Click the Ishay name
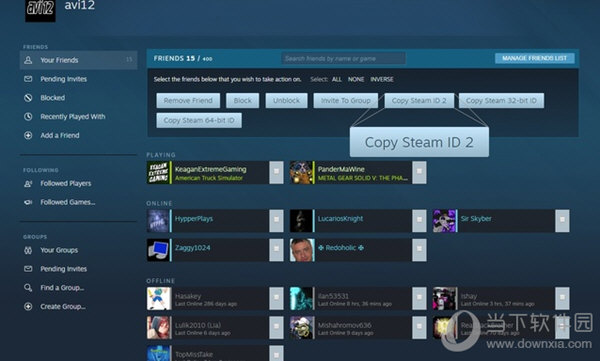600x361 pixels. pyautogui.click(x=469, y=296)
